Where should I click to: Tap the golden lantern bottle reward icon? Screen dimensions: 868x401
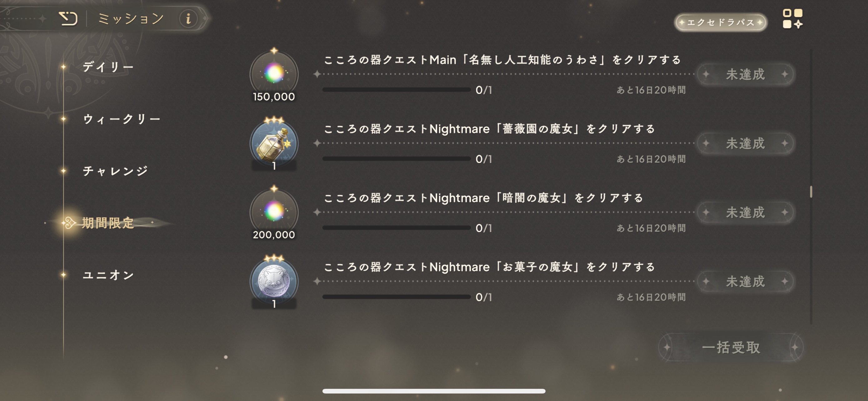[x=274, y=144]
